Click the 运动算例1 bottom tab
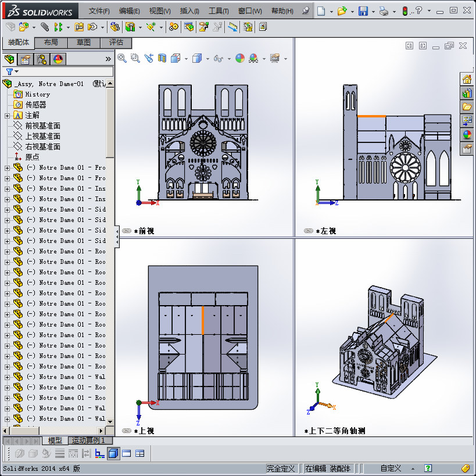The image size is (476, 476). [x=87, y=441]
